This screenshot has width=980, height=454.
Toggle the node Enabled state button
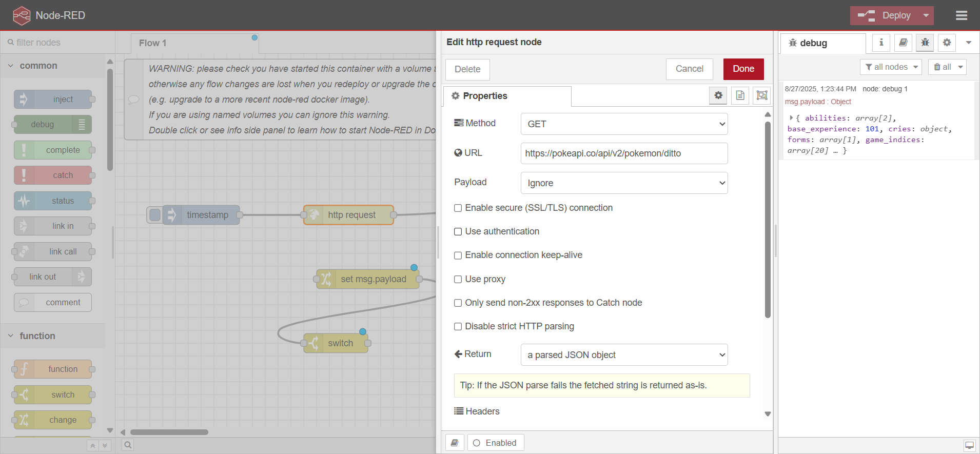(496, 443)
